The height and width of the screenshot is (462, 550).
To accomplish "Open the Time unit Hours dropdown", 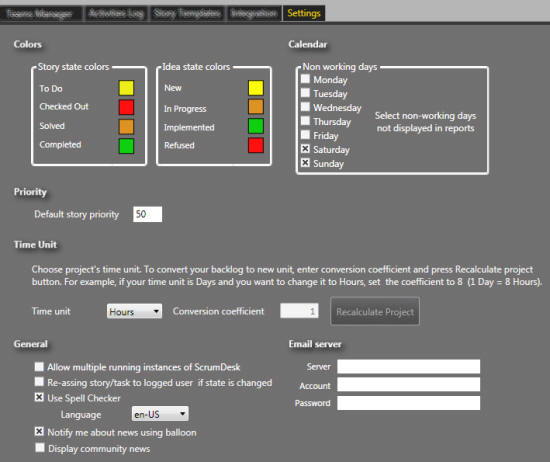I will (134, 311).
